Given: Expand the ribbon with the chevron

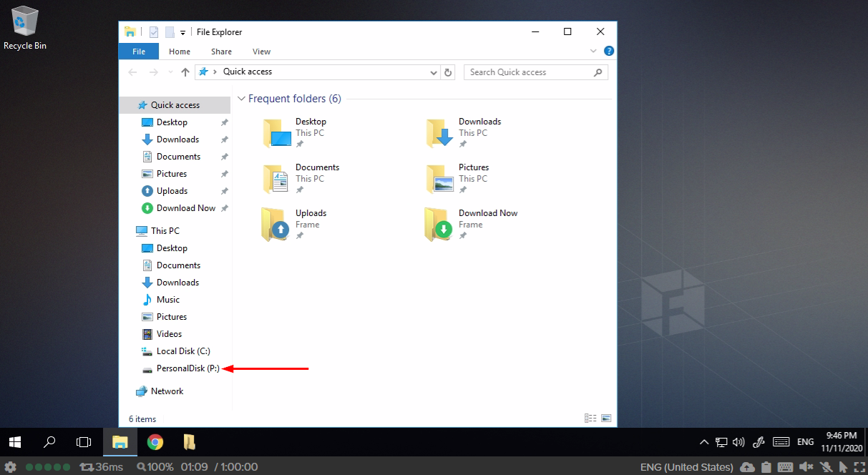Looking at the screenshot, I should click(593, 52).
